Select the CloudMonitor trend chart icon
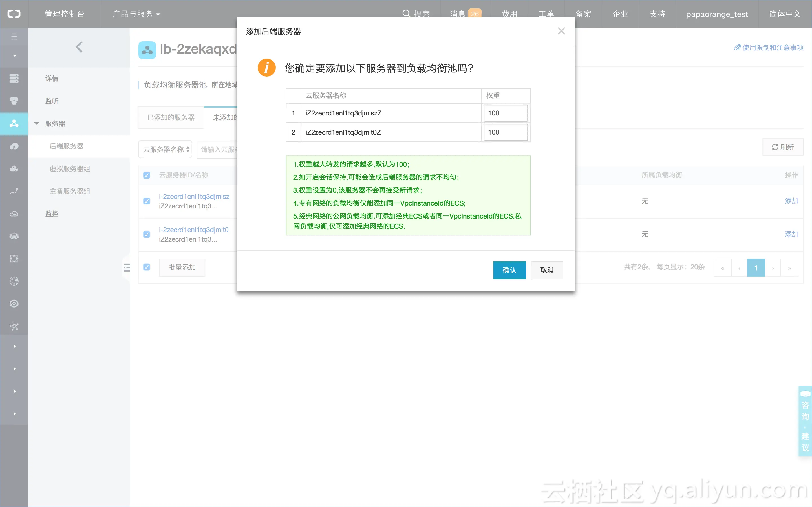 [14, 191]
